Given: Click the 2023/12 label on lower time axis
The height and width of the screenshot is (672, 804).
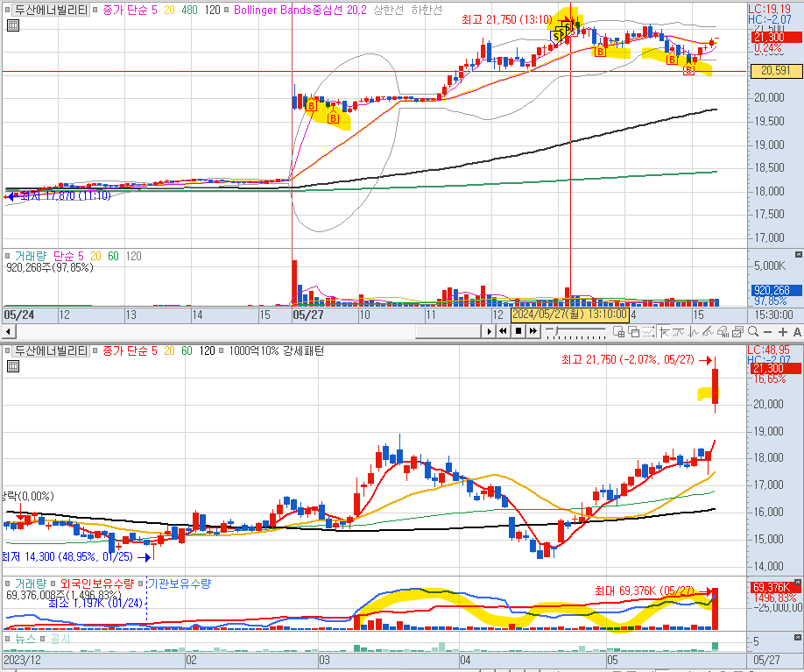Looking at the screenshot, I should pyautogui.click(x=22, y=660).
